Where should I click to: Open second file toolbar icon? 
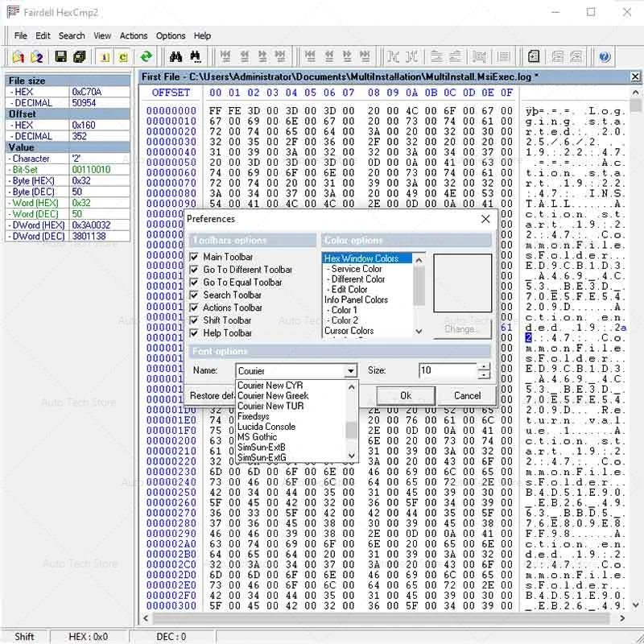37,56
